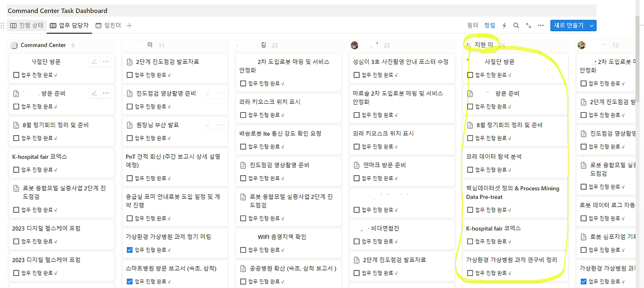Open ellipsis on 이 column 진도점검 영상촬영 준비 card

(219, 93)
